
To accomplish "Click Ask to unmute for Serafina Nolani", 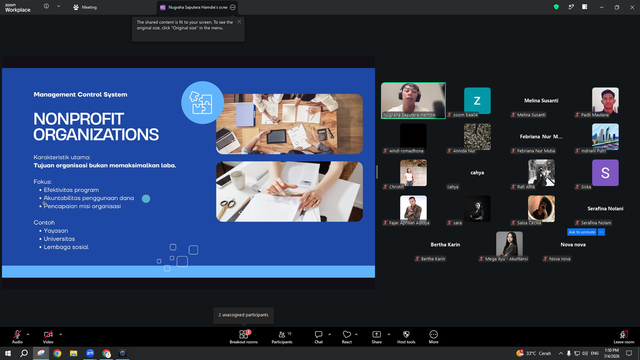I will 582,232.
